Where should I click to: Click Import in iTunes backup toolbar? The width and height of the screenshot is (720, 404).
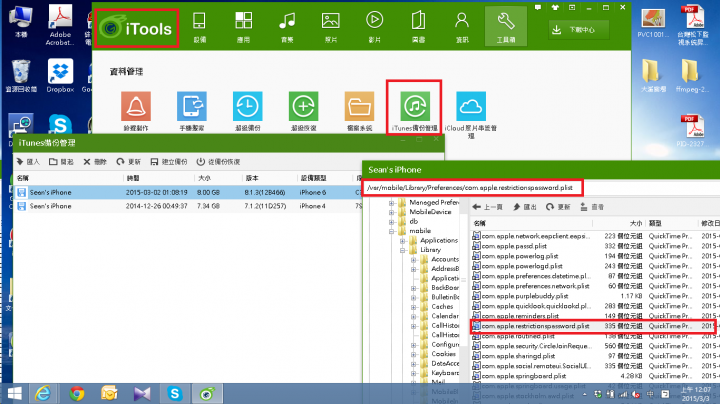click(28, 162)
